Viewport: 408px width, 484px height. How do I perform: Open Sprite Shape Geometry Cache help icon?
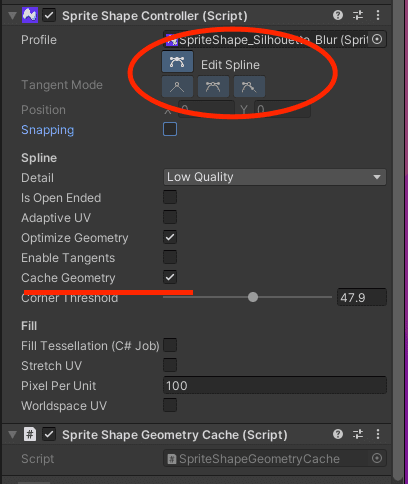tap(338, 434)
